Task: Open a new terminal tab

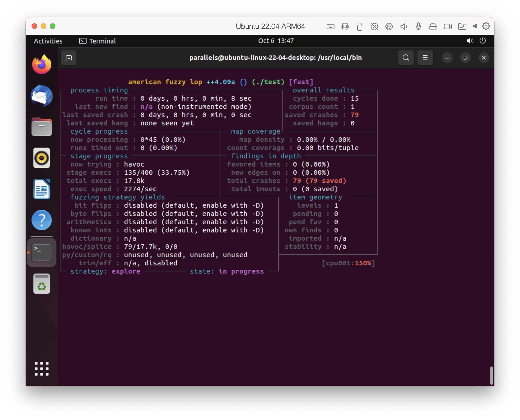Action: [68, 58]
